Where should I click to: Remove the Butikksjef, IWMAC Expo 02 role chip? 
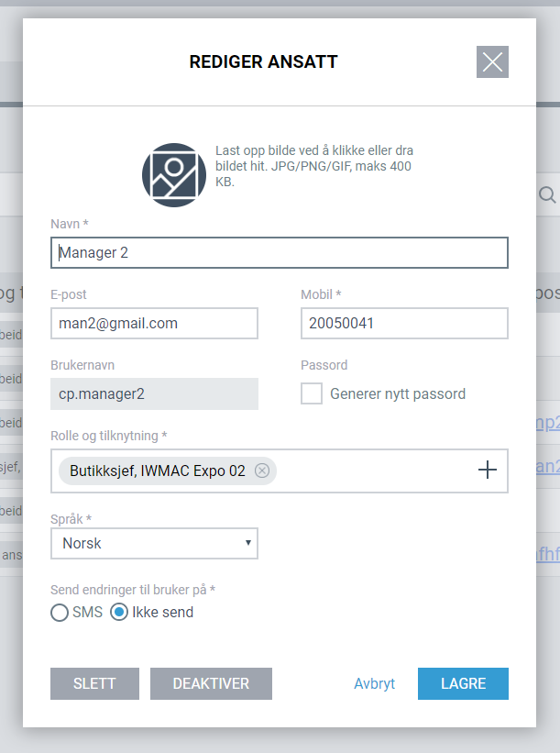(262, 471)
